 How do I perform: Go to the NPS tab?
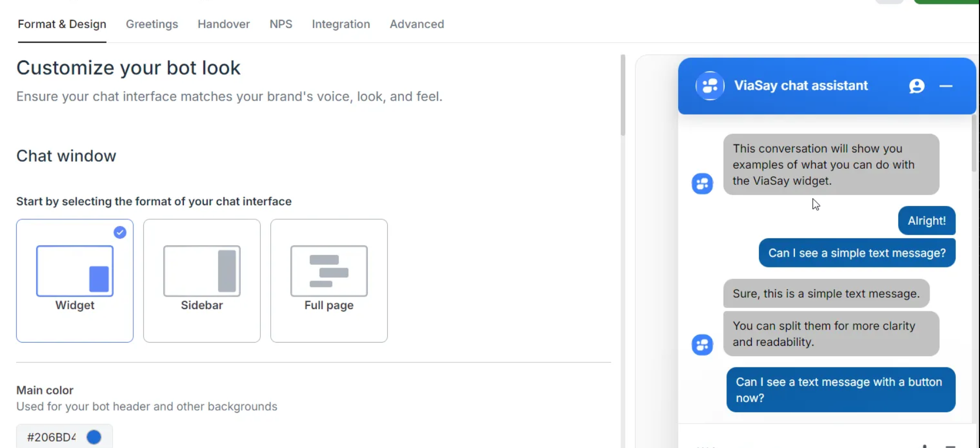click(281, 24)
